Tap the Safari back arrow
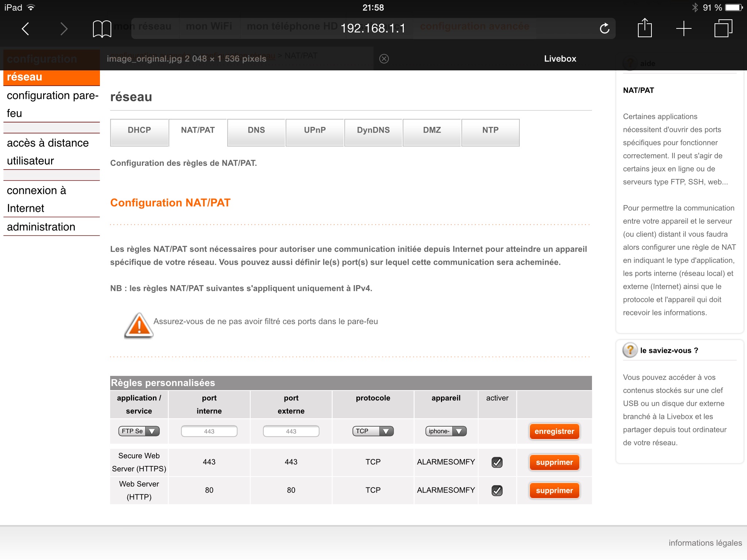747x560 pixels. coord(25,28)
